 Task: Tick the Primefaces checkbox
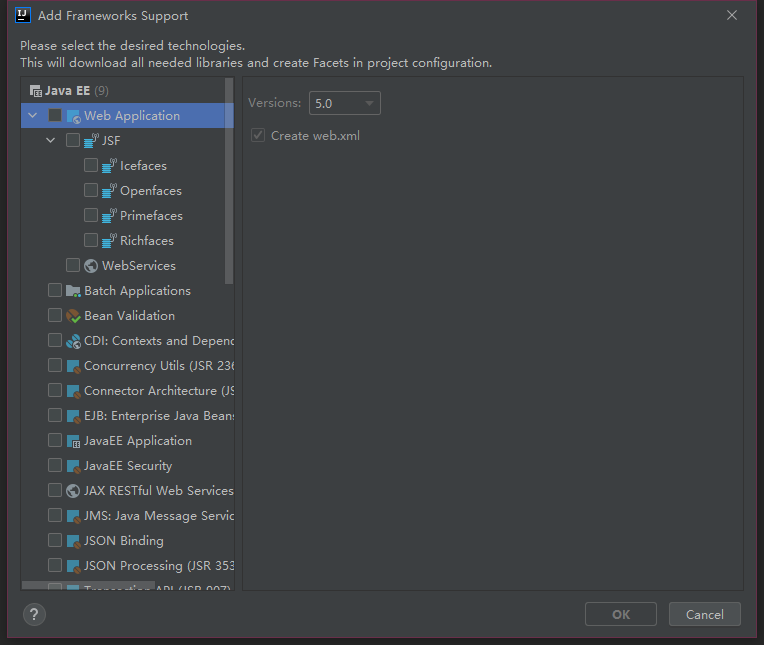pos(91,215)
